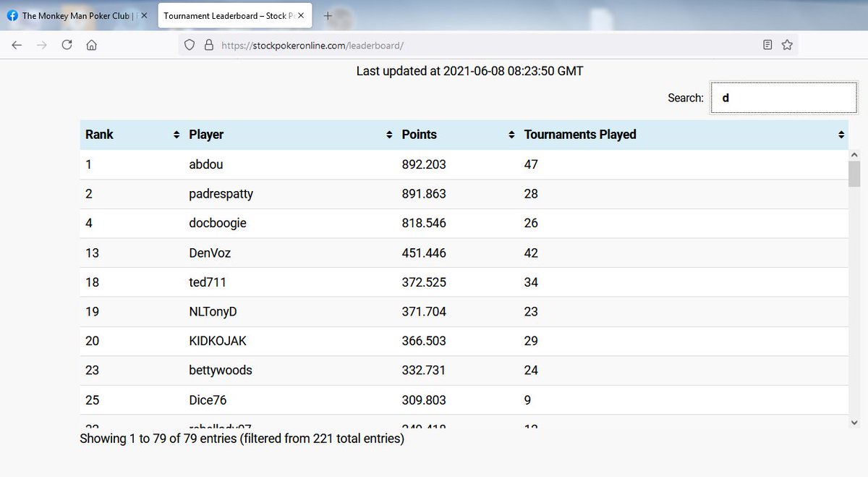Select player name abdou
The height and width of the screenshot is (477, 868).
tap(206, 164)
